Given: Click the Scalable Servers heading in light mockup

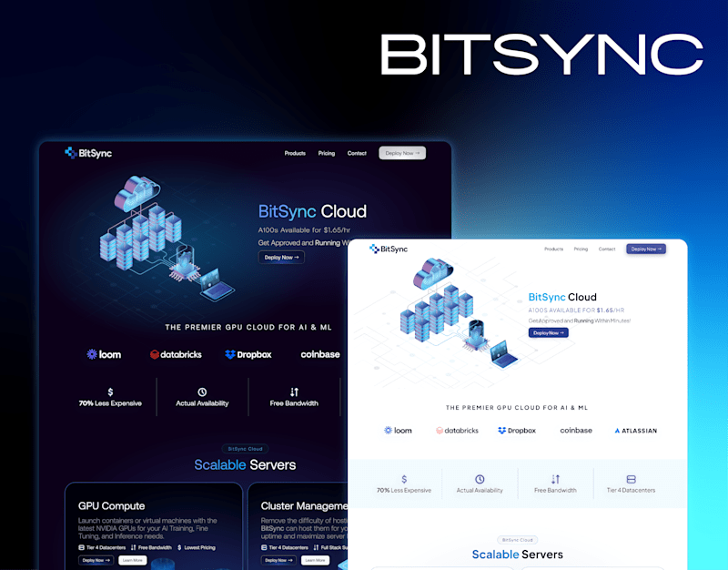Looking at the screenshot, I should tap(517, 555).
